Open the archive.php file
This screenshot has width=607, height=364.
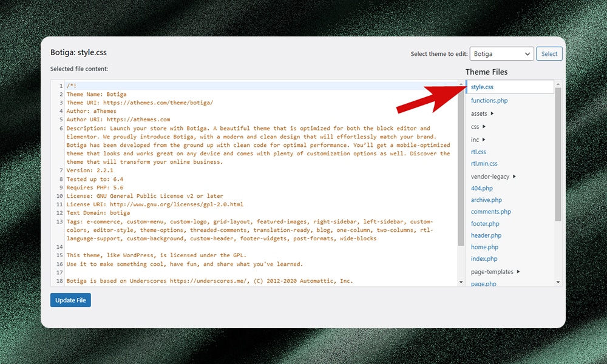pyautogui.click(x=486, y=200)
